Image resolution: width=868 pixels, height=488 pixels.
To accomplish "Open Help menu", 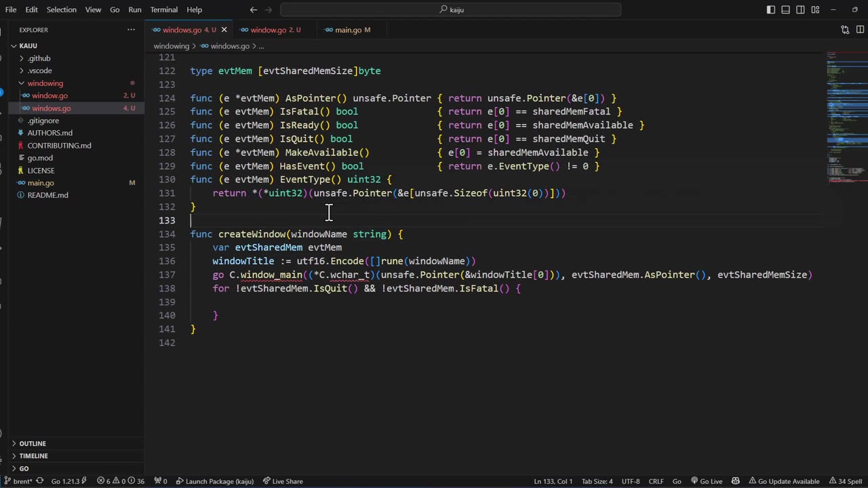I will [195, 9].
